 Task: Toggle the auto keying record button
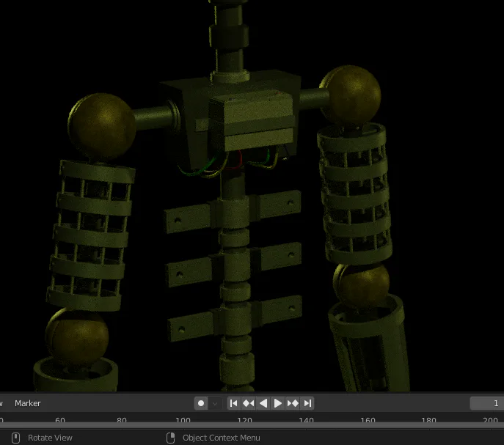201,403
